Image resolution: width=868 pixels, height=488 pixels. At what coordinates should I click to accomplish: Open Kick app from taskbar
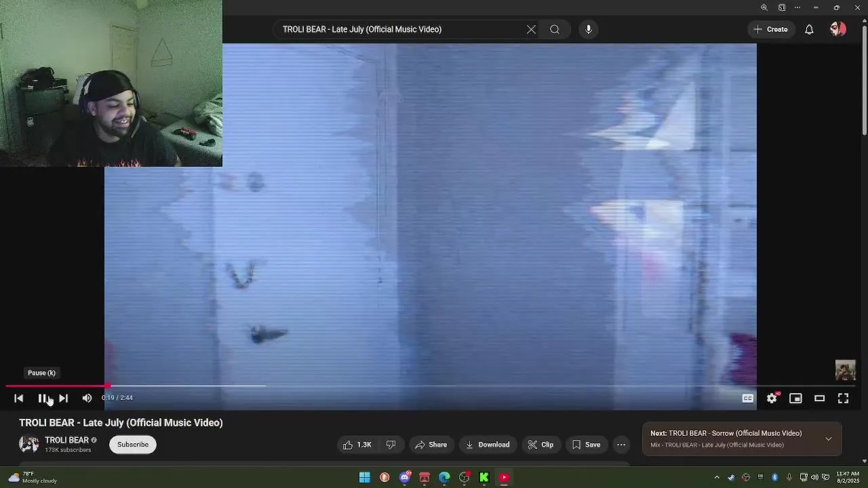pyautogui.click(x=484, y=477)
